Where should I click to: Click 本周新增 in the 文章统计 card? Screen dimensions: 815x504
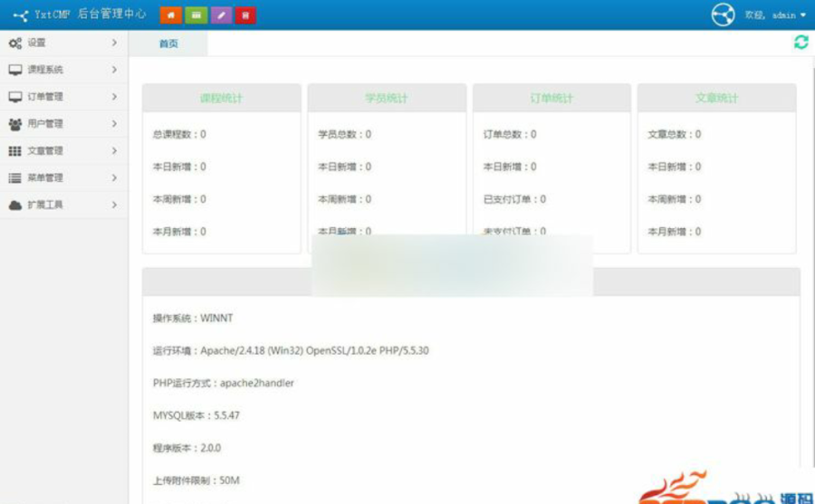(674, 199)
